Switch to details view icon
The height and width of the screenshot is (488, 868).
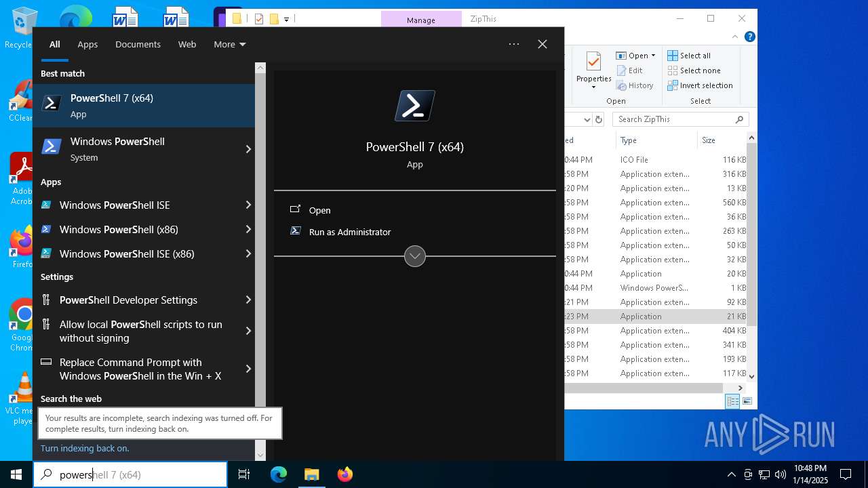pyautogui.click(x=733, y=401)
